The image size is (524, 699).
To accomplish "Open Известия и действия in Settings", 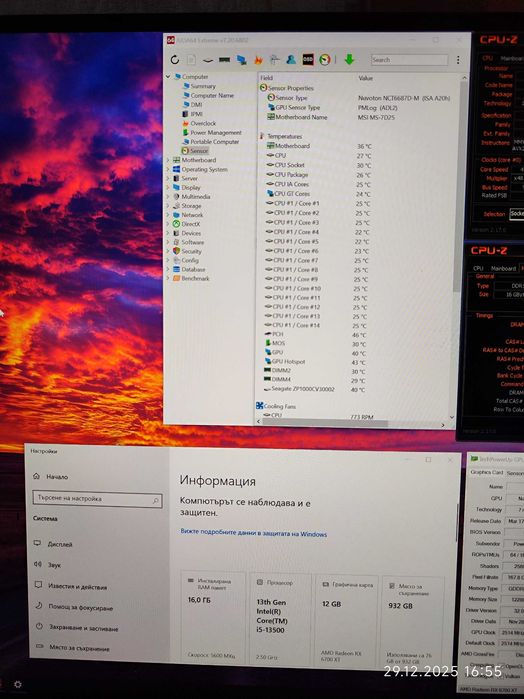I will tap(70, 587).
